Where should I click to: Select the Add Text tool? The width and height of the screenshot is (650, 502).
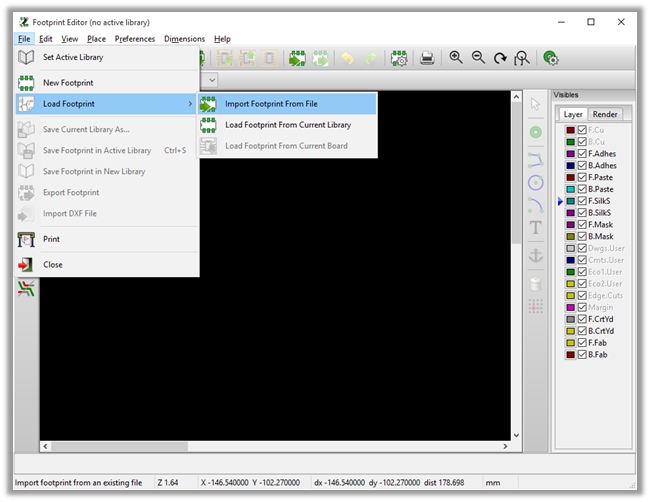point(536,228)
